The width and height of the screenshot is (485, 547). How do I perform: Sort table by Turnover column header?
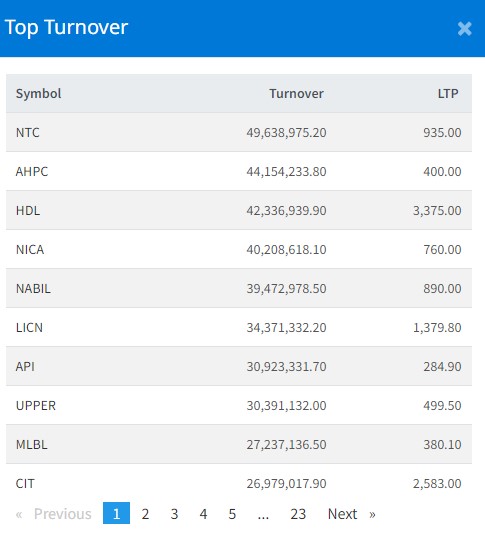pyautogui.click(x=296, y=93)
